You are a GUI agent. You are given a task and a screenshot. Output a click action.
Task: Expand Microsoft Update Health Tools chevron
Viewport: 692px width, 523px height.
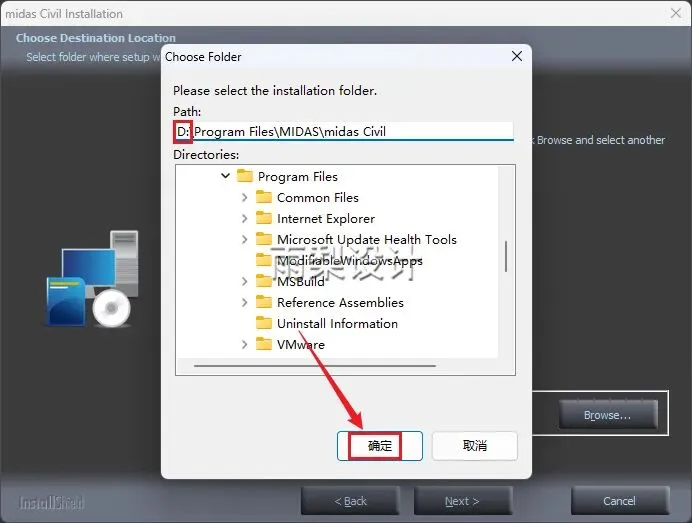coord(244,239)
